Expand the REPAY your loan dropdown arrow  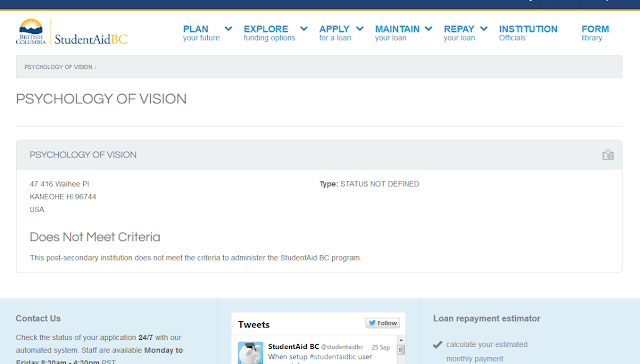pos(484,29)
